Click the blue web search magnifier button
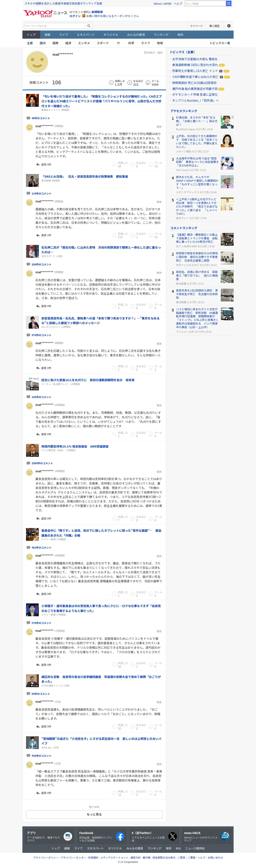256x868 pixels. coord(229,3)
